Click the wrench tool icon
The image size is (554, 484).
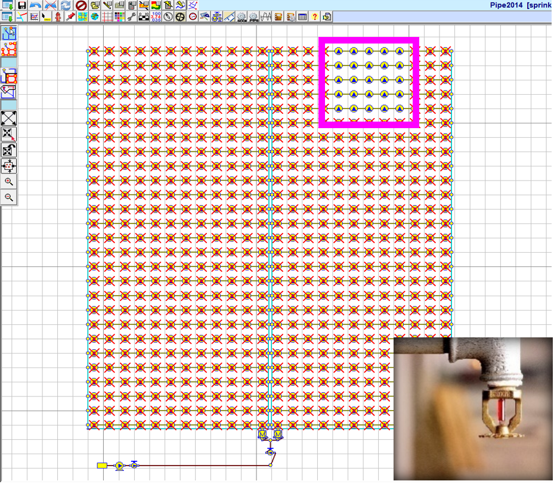tap(131, 17)
